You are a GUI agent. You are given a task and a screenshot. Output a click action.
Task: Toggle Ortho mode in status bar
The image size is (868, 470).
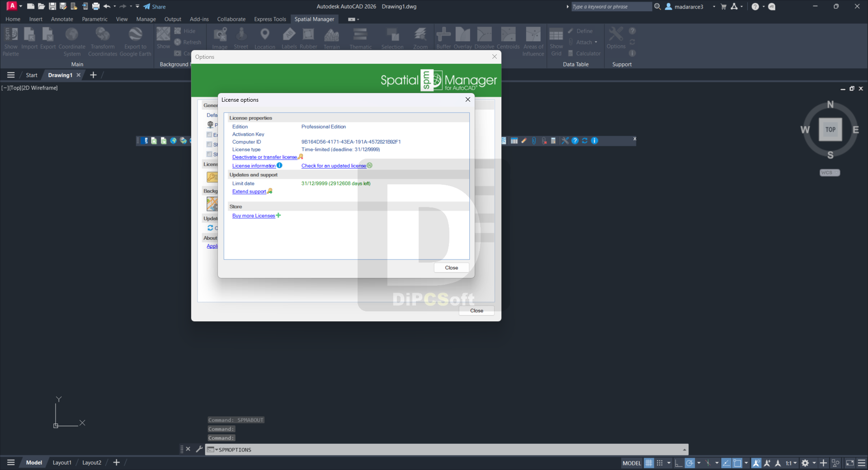[679, 463]
